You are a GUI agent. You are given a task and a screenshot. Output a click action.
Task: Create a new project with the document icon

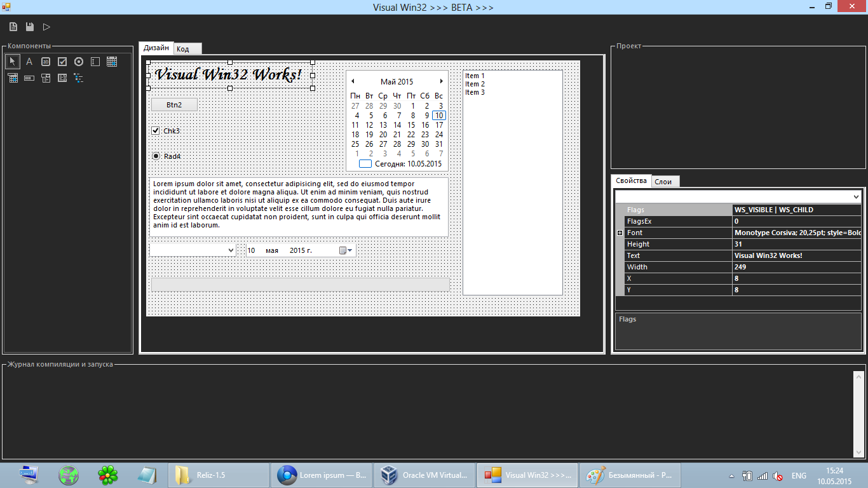point(13,27)
